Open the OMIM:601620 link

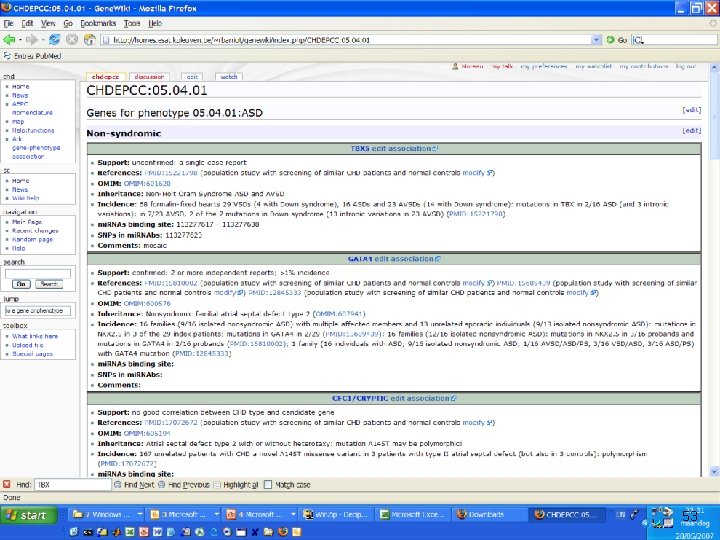coord(147,183)
